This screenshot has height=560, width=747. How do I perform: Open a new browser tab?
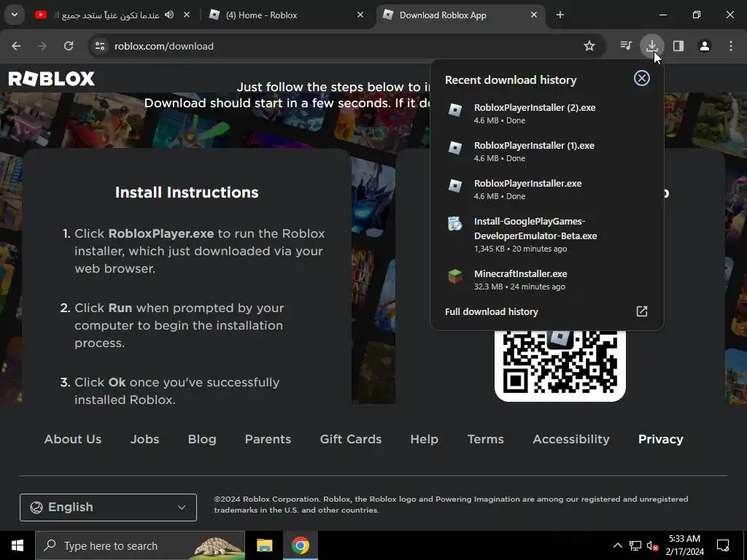pos(560,15)
